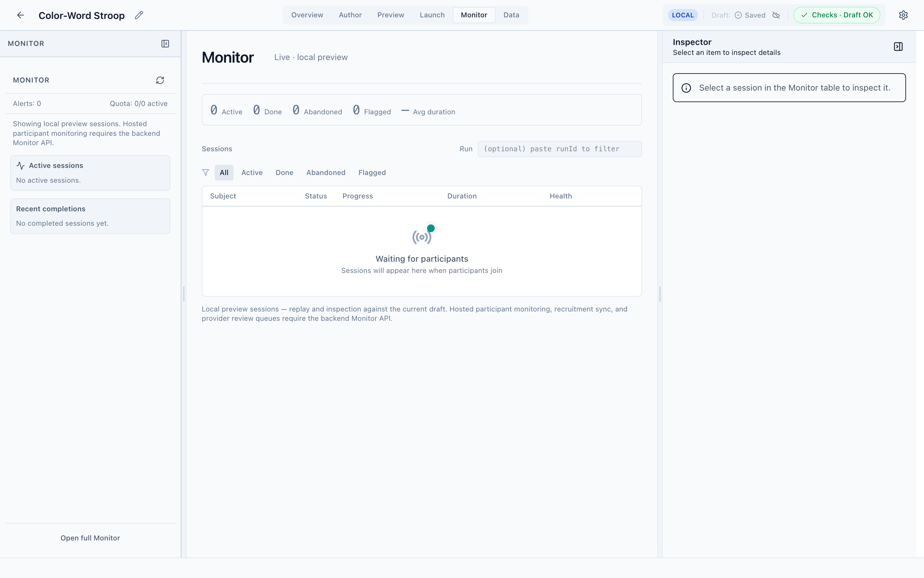Click the 'Quota: 0/0 active' text

pyautogui.click(x=139, y=104)
